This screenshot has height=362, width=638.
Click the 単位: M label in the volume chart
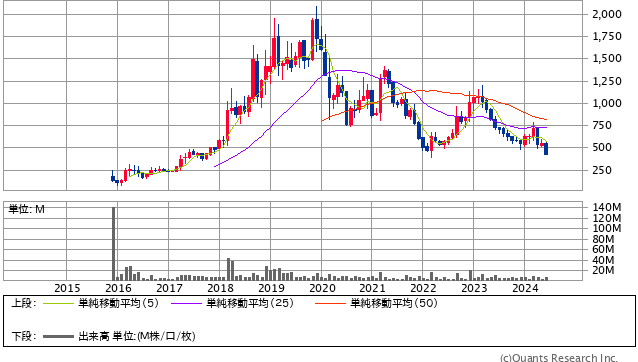tap(27, 209)
